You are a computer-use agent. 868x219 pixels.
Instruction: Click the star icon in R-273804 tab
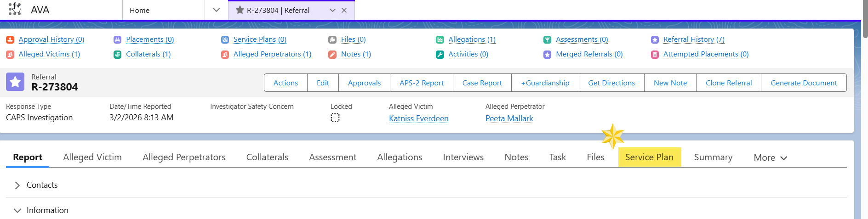(240, 10)
